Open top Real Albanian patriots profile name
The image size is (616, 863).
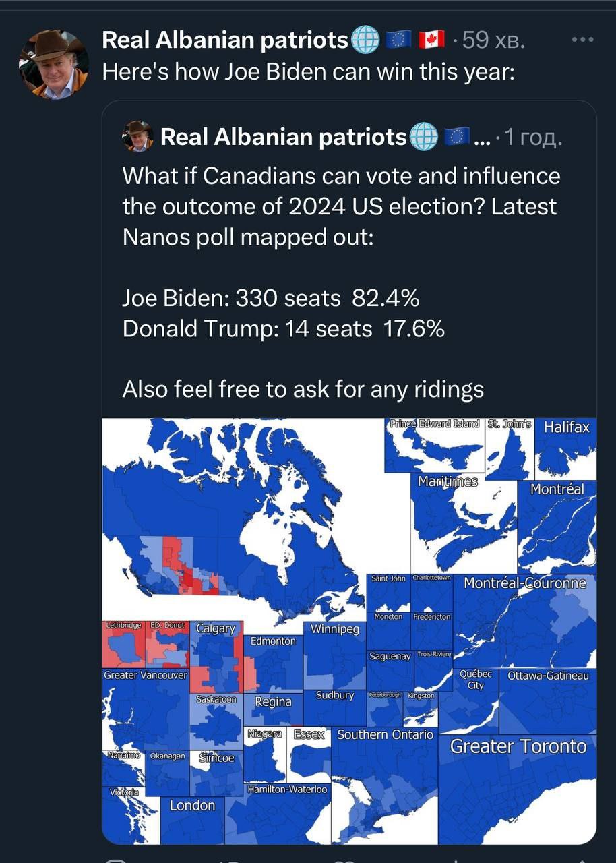pos(224,40)
